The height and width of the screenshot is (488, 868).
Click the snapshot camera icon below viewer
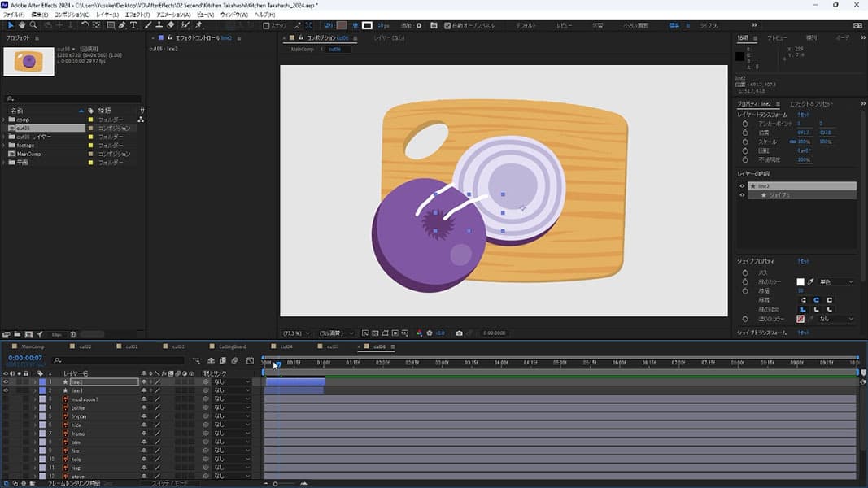(x=460, y=333)
